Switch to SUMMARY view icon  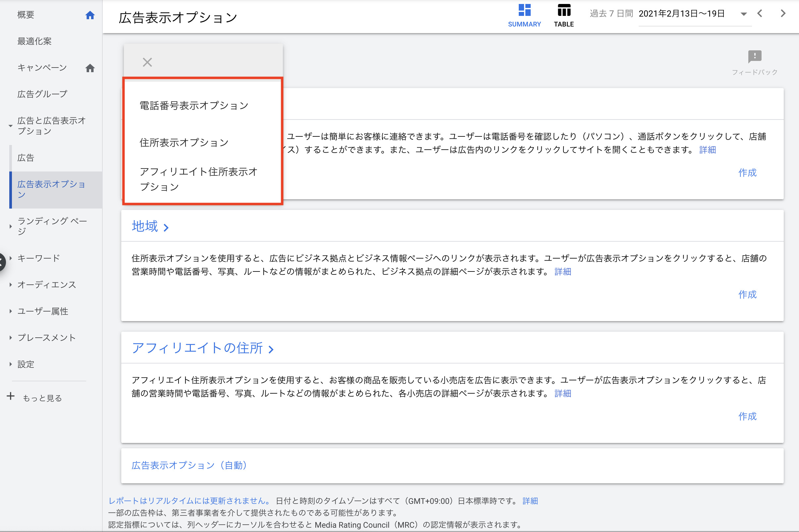(x=524, y=10)
